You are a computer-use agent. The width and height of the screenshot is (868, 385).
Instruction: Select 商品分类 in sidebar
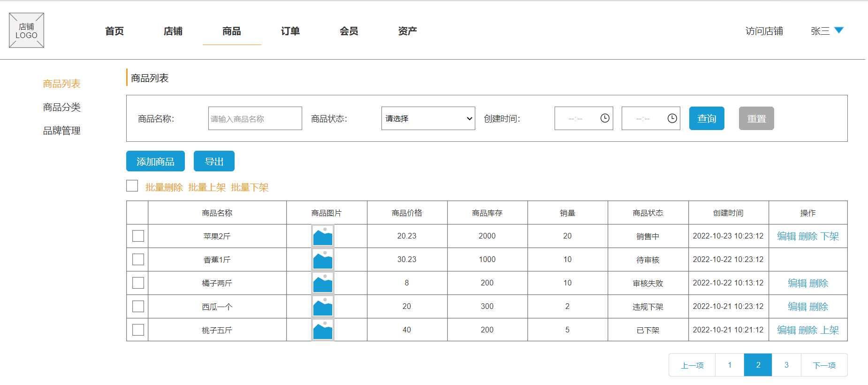[x=62, y=107]
